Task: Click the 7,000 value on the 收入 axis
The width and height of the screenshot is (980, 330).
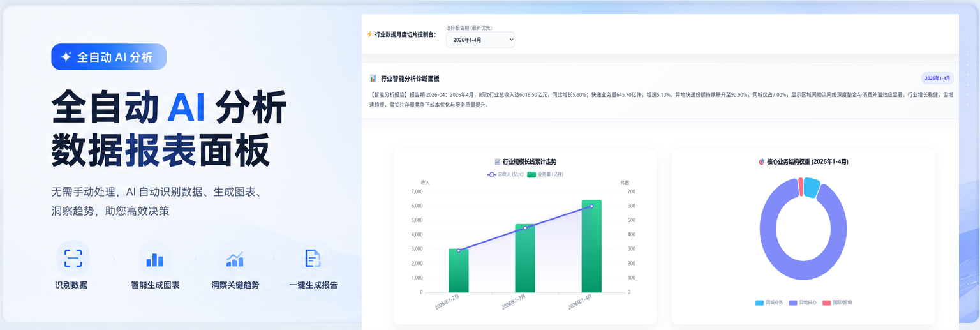Action: click(417, 191)
